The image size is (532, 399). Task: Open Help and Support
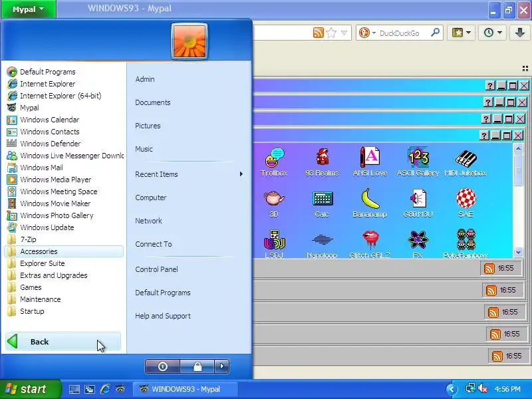click(x=163, y=316)
